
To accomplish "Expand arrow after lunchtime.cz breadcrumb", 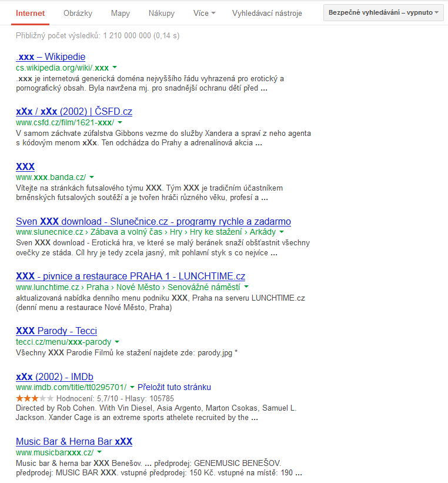I will coord(246,287).
